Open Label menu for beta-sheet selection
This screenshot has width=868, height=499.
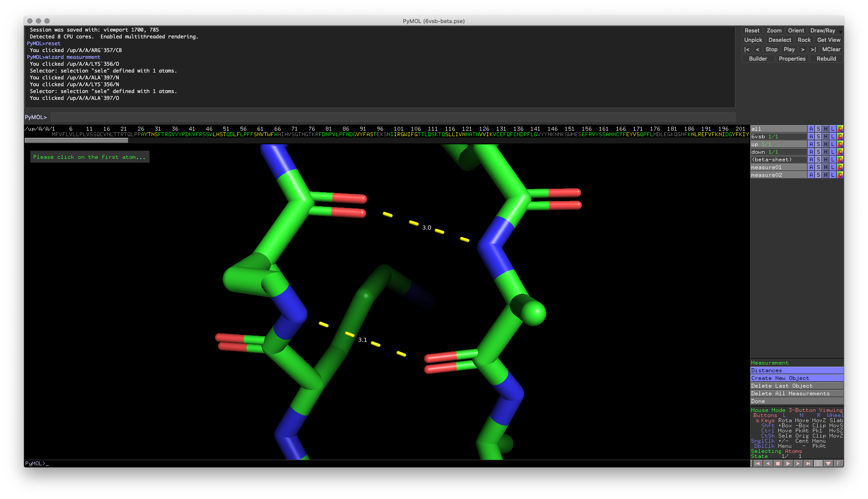point(833,160)
